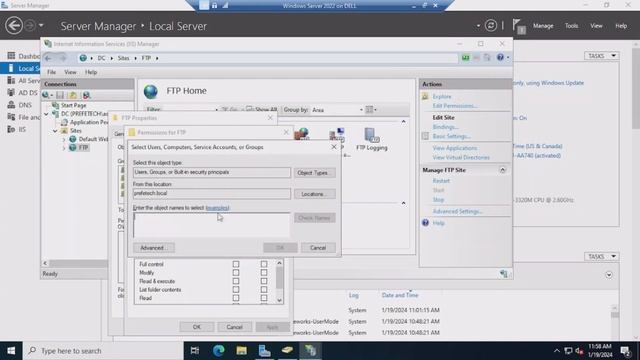Select Start Page in Connections tree
The width and height of the screenshot is (640, 360).
pyautogui.click(x=73, y=105)
